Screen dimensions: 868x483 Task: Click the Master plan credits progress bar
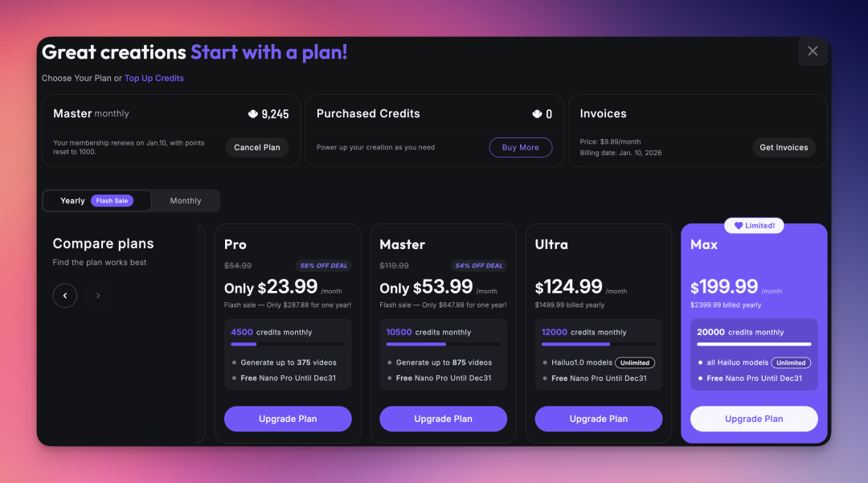click(x=443, y=344)
